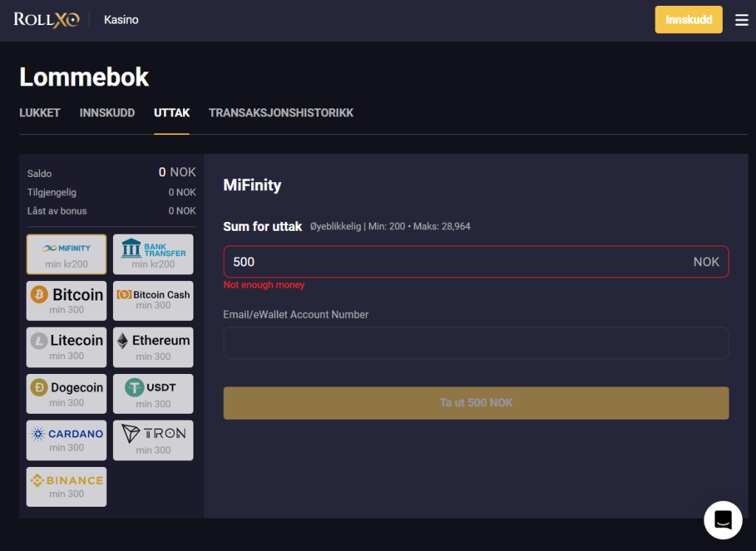Click the Saldo 0 NOK value

(177, 172)
